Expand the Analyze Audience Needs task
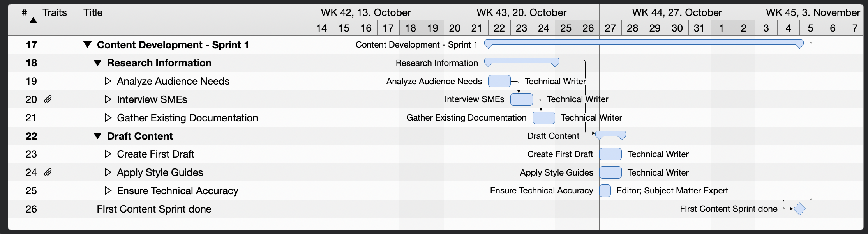This screenshot has height=234, width=868. click(x=108, y=81)
